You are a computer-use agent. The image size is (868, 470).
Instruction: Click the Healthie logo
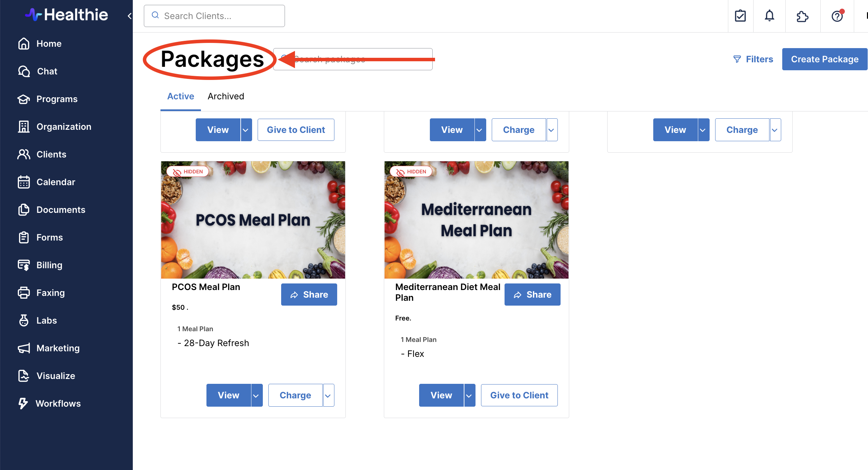tap(67, 15)
